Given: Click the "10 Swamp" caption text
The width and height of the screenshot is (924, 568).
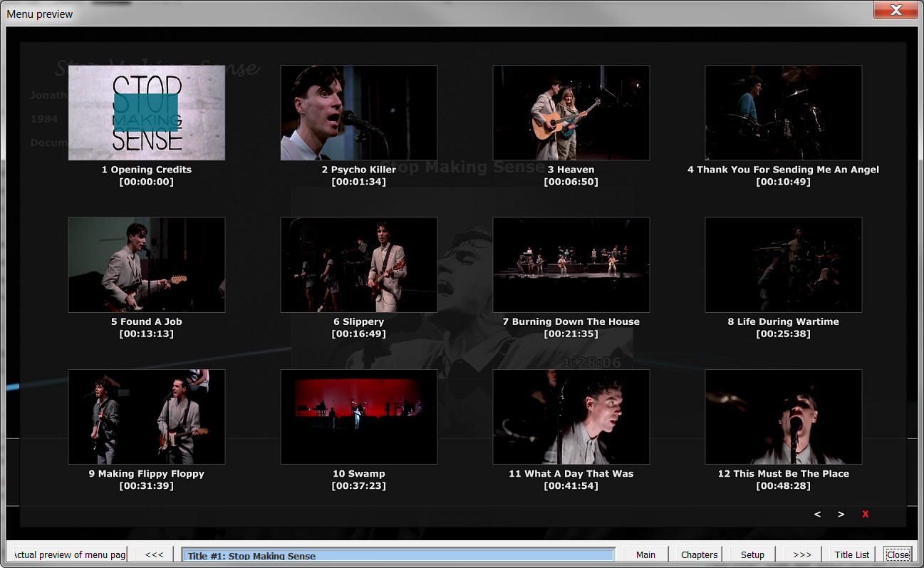Looking at the screenshot, I should [x=359, y=473].
